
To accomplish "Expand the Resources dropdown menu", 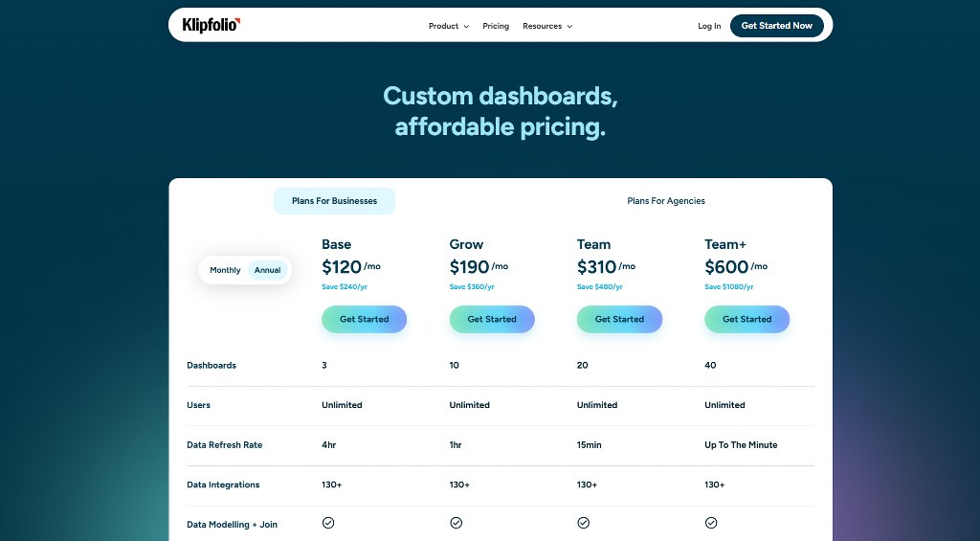I will tap(547, 26).
